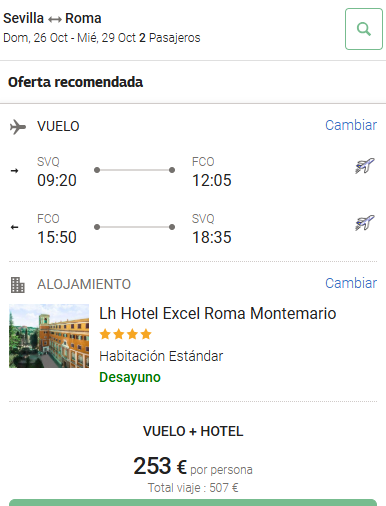
Task: Click the return flight airline logo
Action: tap(365, 222)
